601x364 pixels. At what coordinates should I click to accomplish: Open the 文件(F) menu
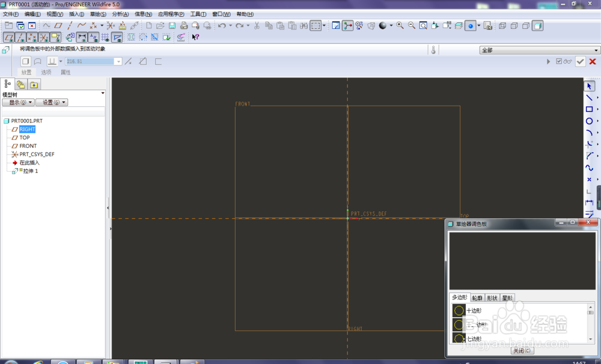coord(11,14)
